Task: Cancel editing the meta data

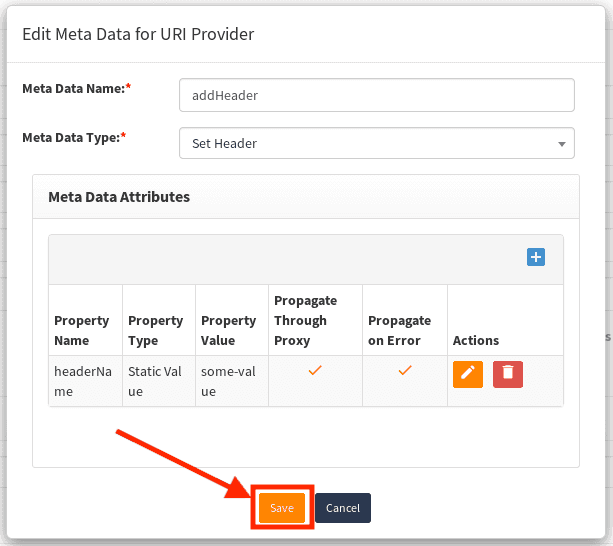Action: click(343, 508)
